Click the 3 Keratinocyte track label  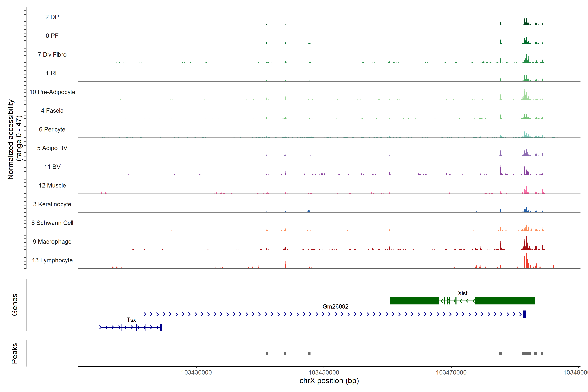(x=52, y=204)
